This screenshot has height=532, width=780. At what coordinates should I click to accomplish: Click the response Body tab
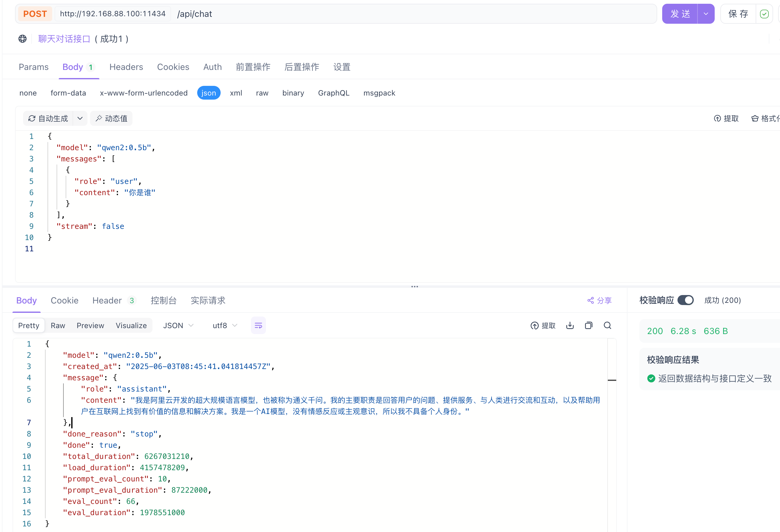[27, 300]
